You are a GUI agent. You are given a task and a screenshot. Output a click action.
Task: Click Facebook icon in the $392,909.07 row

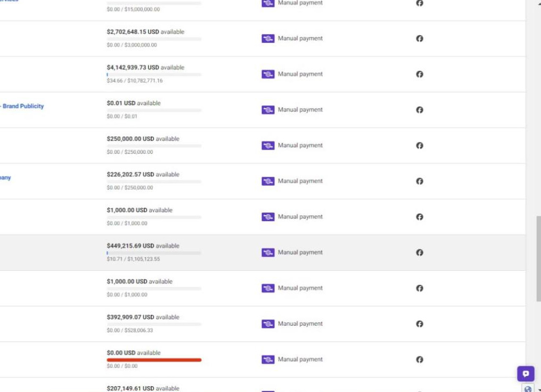point(419,324)
